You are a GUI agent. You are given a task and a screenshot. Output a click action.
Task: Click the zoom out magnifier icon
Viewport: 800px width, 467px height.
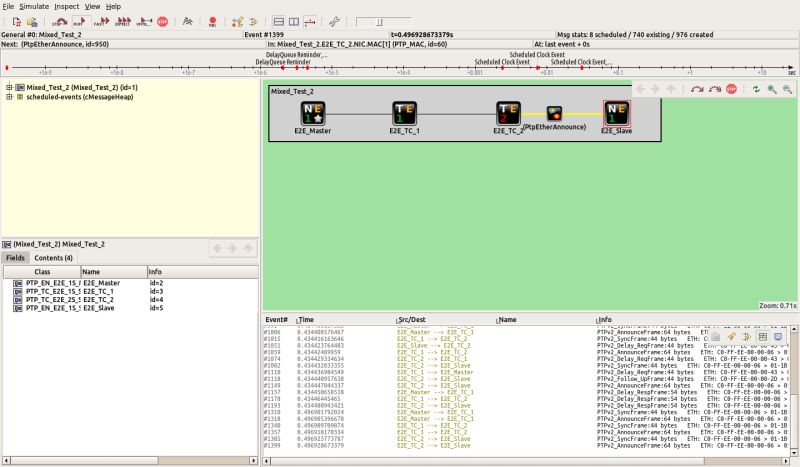pyautogui.click(x=787, y=89)
